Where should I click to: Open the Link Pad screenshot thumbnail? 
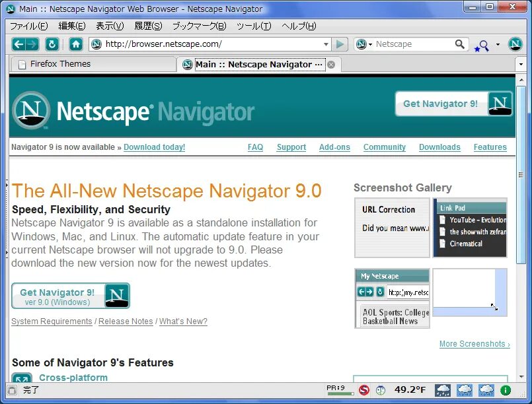click(x=470, y=228)
